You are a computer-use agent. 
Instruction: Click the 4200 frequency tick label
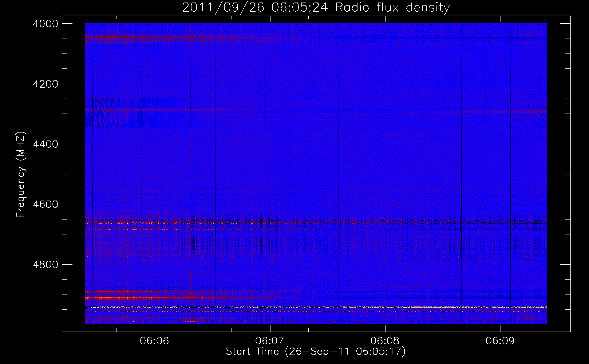point(46,84)
